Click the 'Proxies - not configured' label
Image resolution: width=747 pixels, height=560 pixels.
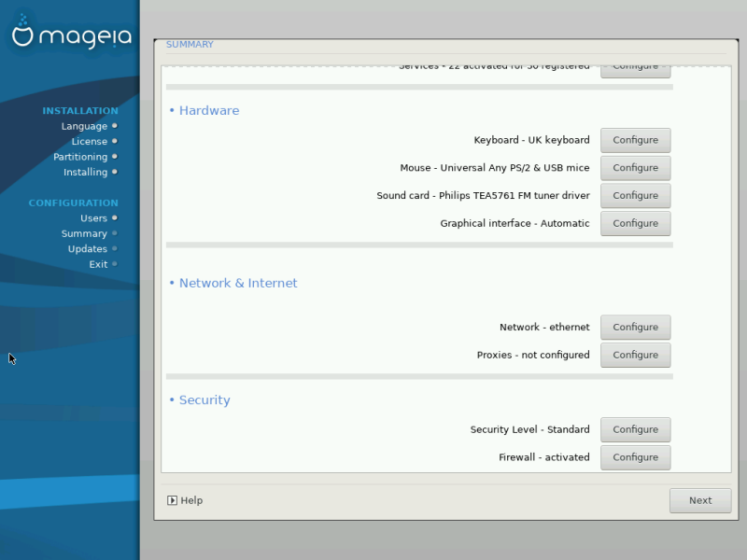(533, 355)
